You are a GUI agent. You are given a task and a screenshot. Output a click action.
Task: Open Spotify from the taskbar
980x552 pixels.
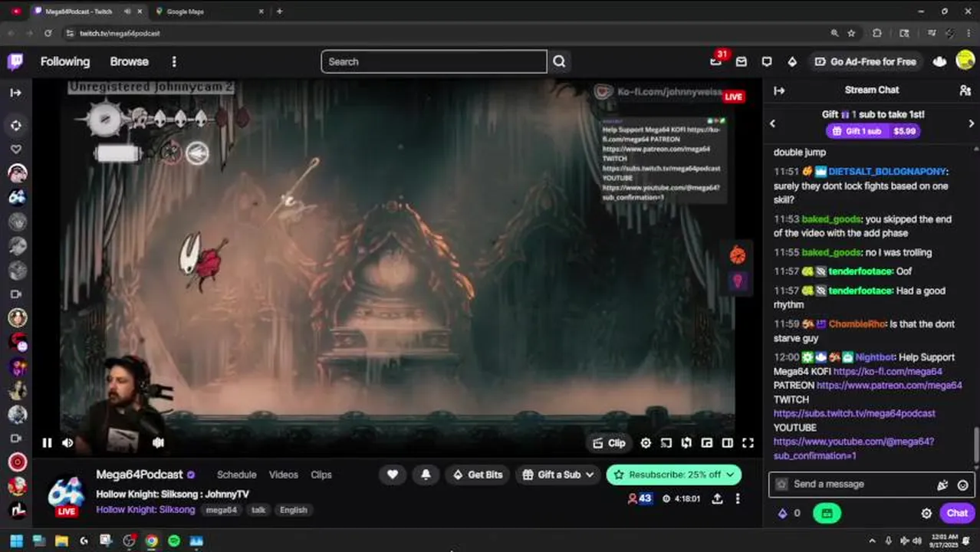tap(174, 540)
